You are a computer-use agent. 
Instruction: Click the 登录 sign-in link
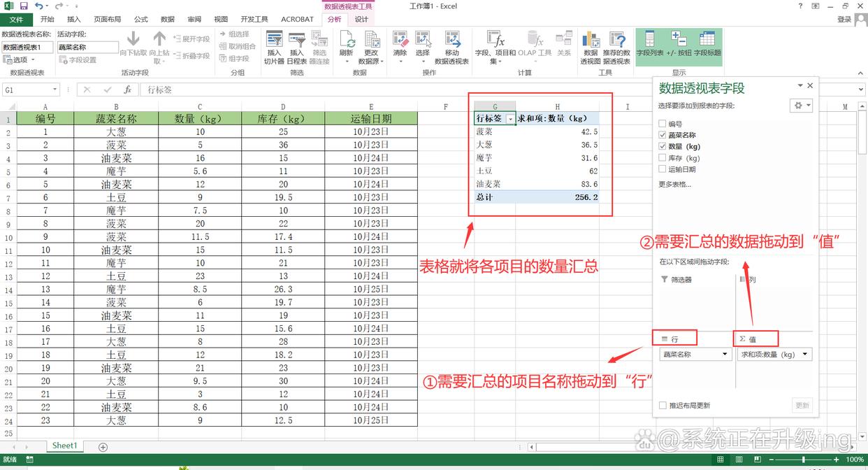[x=844, y=20]
